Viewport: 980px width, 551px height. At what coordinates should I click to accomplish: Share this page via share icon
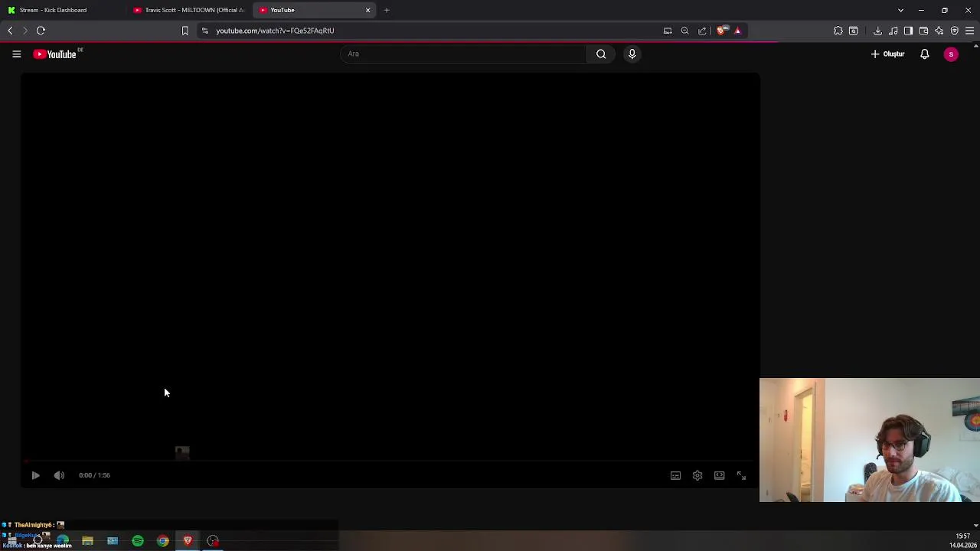702,31
